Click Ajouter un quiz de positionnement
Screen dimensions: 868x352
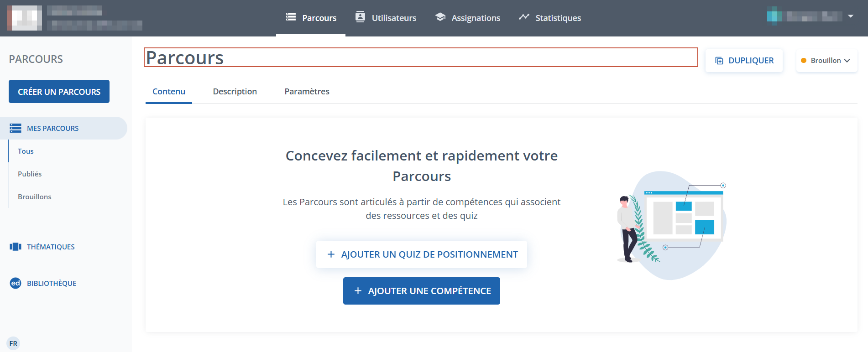tap(421, 254)
